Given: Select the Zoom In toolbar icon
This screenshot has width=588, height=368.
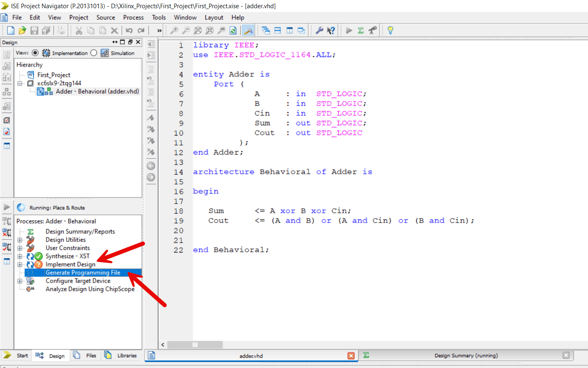Looking at the screenshot, I should 174,30.
